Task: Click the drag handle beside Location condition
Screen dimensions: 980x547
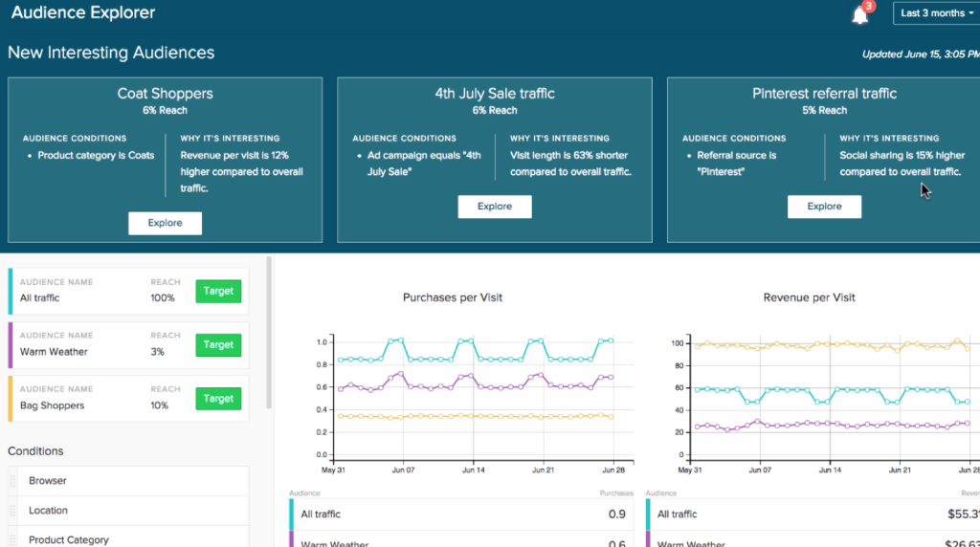Action: (13, 511)
